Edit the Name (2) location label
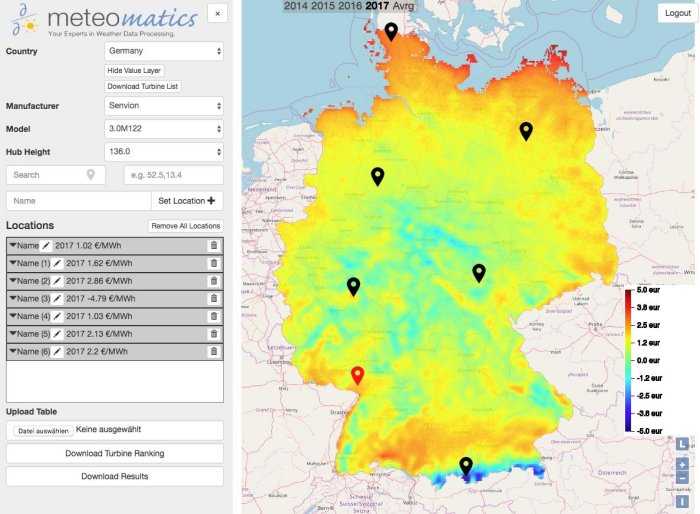 point(57,281)
